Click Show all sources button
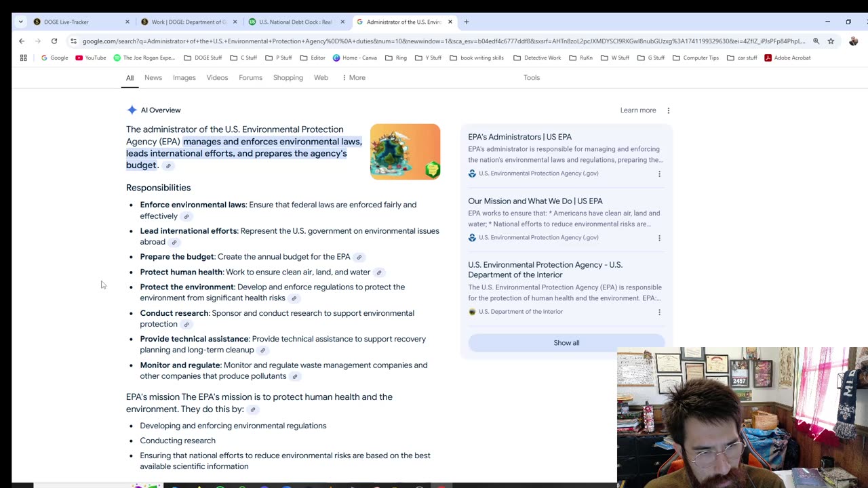This screenshot has height=488, width=868. tap(566, 343)
